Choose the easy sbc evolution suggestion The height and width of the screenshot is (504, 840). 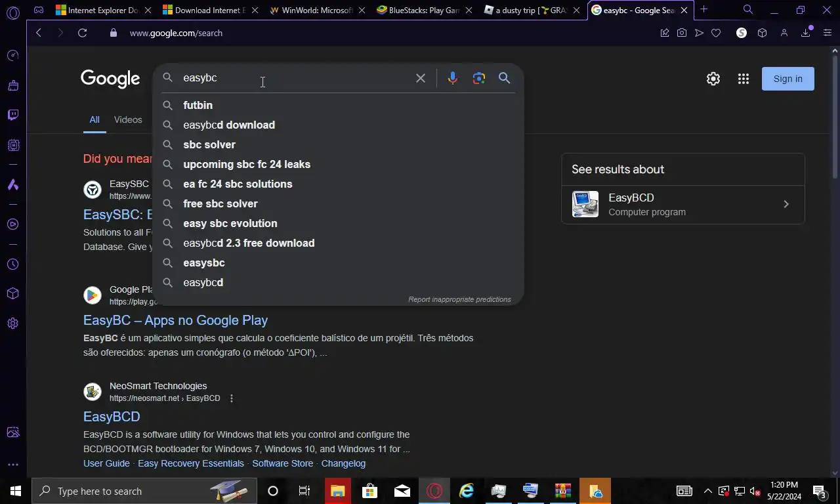(338, 223)
